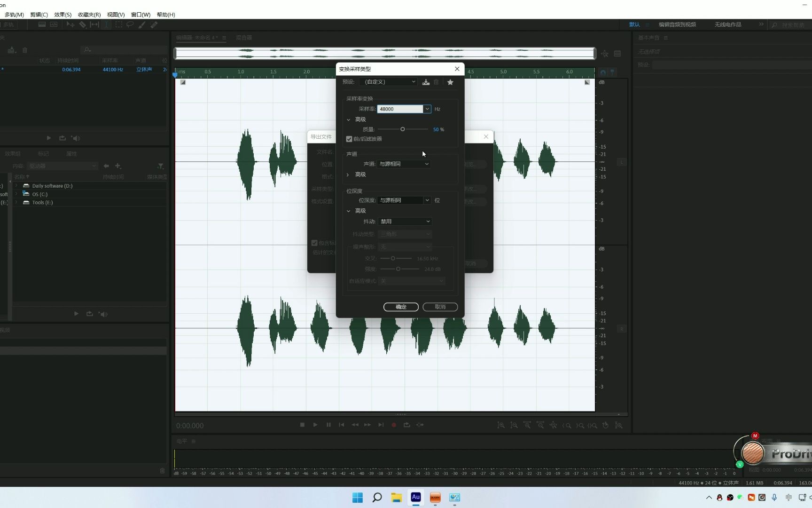
Task: Click 取消 in sample type dialog
Action: [x=440, y=307]
